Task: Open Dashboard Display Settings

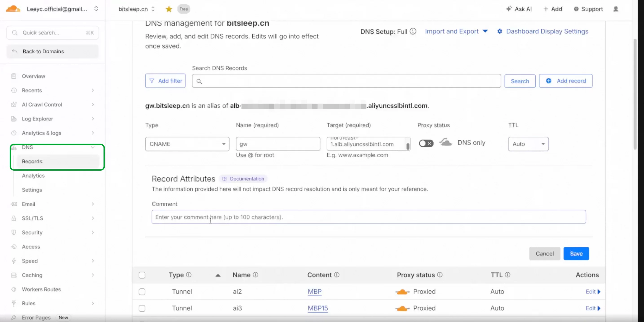Action: click(x=543, y=31)
